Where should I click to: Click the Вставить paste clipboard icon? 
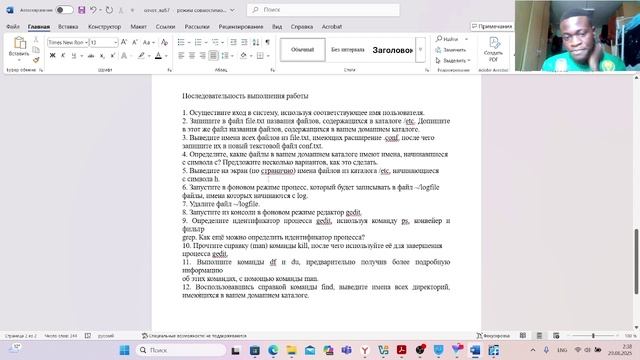pos(19,42)
